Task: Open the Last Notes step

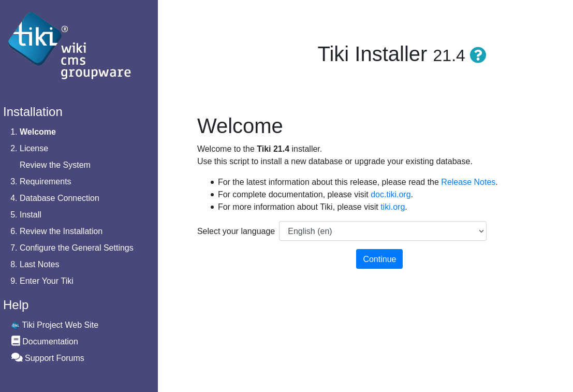Action: pyautogui.click(x=40, y=264)
